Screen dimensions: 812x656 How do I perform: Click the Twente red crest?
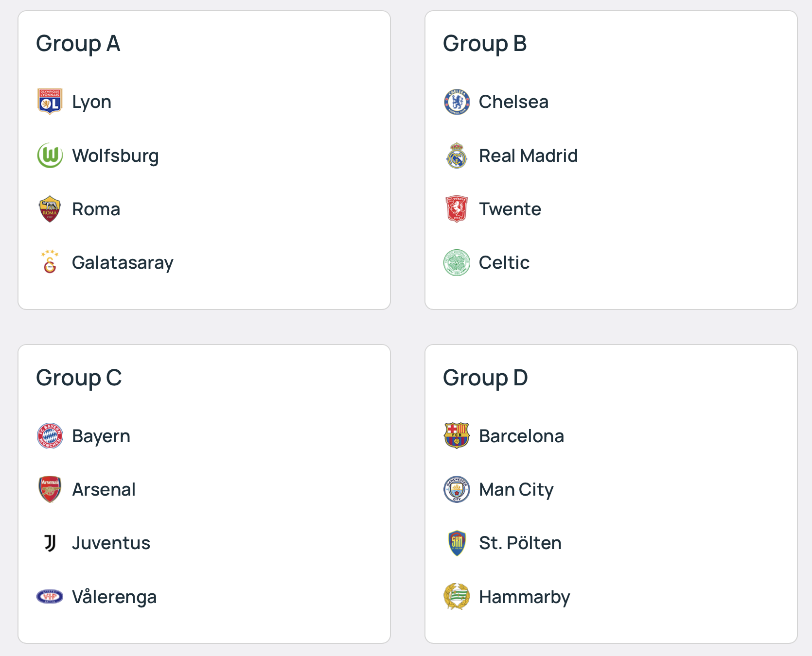point(457,209)
